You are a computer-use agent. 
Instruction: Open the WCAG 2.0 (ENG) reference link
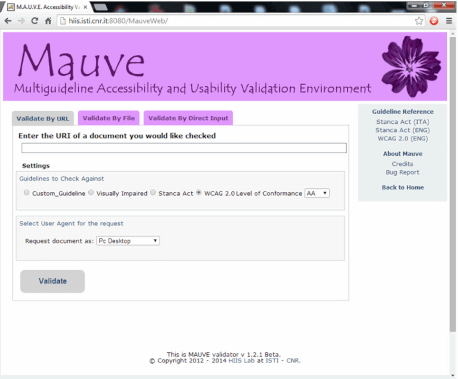[x=403, y=139]
